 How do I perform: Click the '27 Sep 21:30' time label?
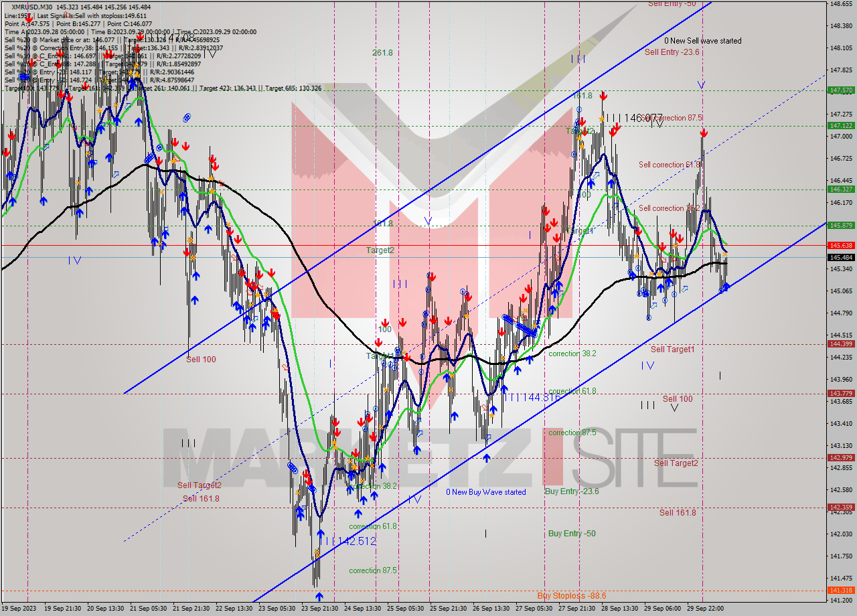click(x=577, y=609)
